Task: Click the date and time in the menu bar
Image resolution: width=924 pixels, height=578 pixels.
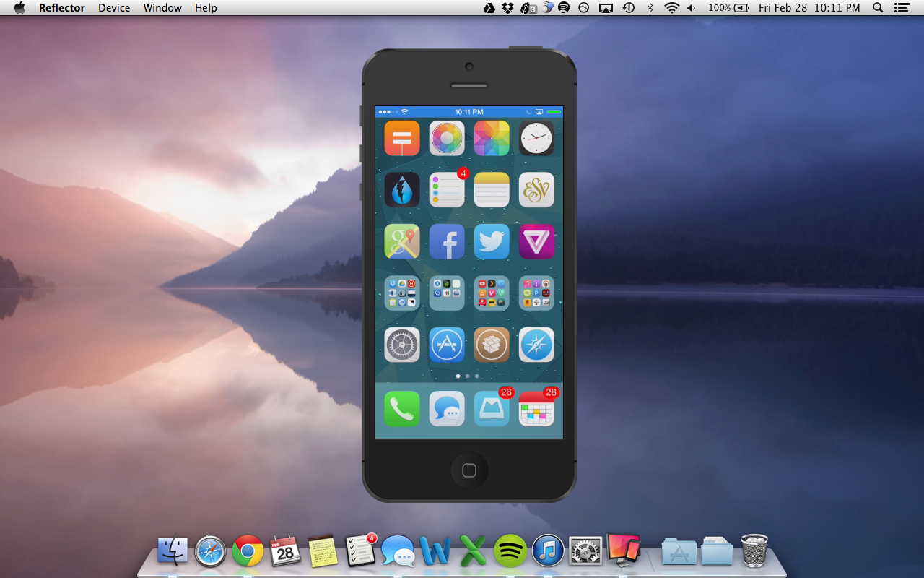Action: point(809,8)
